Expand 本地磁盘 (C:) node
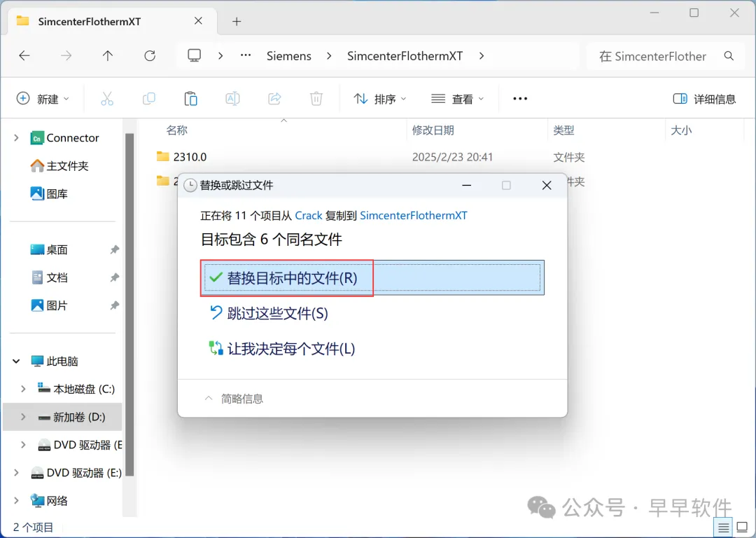The height and width of the screenshot is (538, 756). [x=23, y=389]
